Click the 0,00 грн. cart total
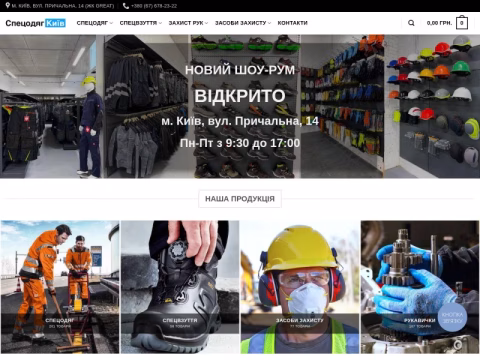The width and height of the screenshot is (480, 360). 439,23
